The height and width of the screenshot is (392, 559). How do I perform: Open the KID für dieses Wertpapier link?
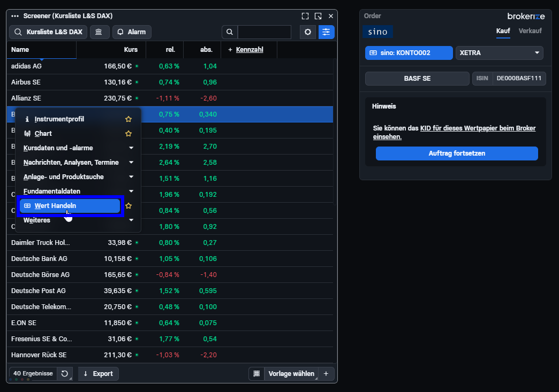click(x=478, y=128)
